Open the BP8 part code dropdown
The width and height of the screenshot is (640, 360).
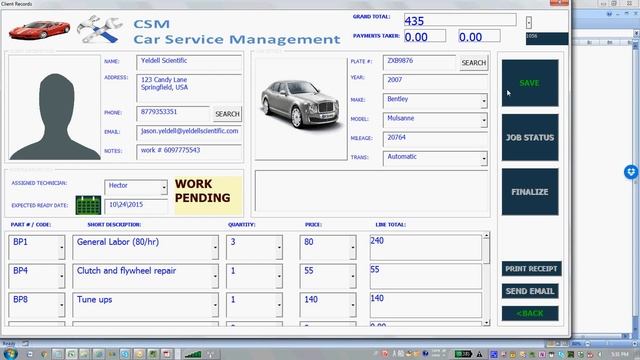(x=62, y=305)
